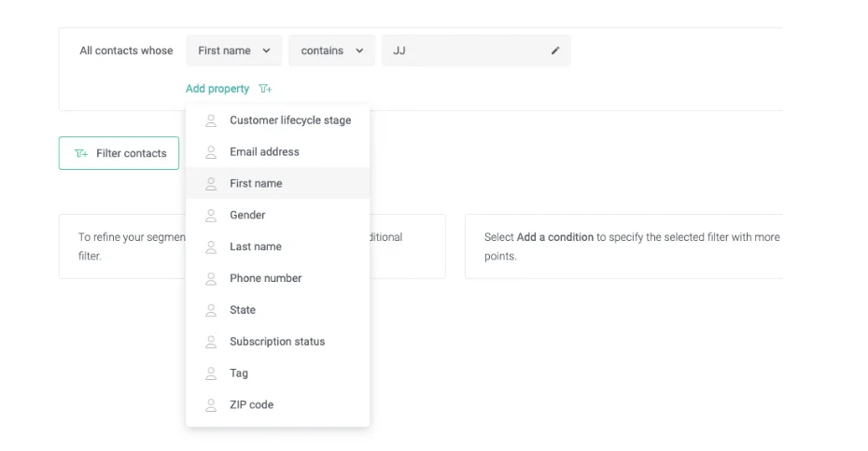
Task: Click the person icon beside Gender
Action: [211, 216]
